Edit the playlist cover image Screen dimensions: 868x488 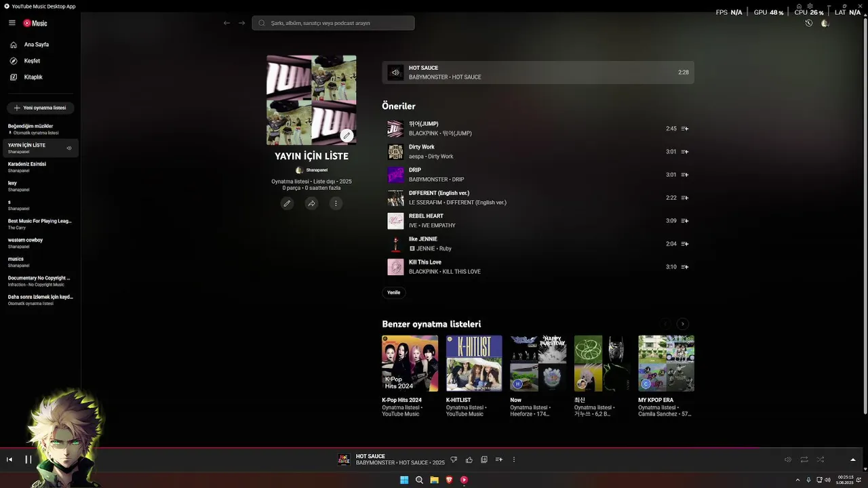[x=347, y=136]
